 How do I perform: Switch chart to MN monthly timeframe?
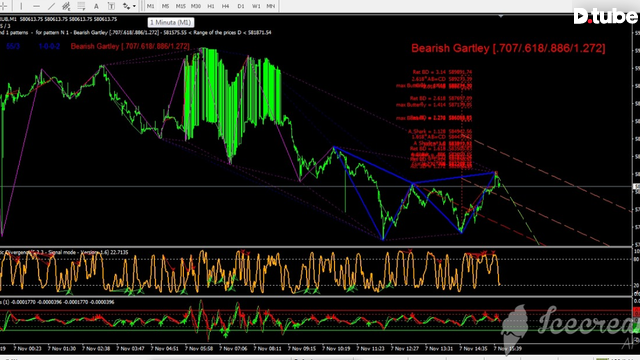pos(271,6)
